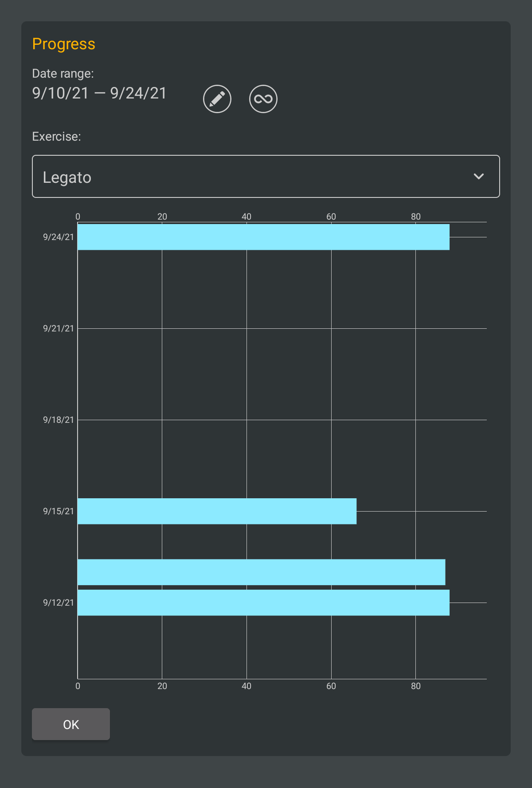Click the 9/18/21 axis date label

point(59,420)
